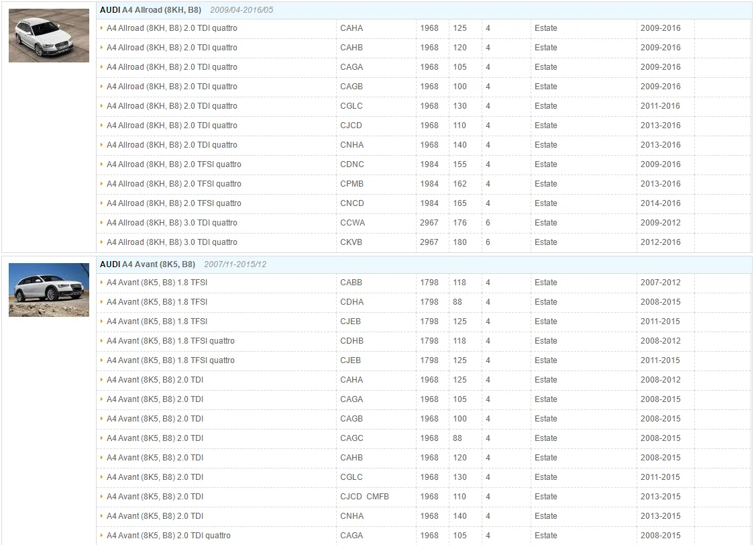This screenshot has width=756, height=545.
Task: Click the 2012-2016 year in CKVB row
Action: tap(661, 242)
